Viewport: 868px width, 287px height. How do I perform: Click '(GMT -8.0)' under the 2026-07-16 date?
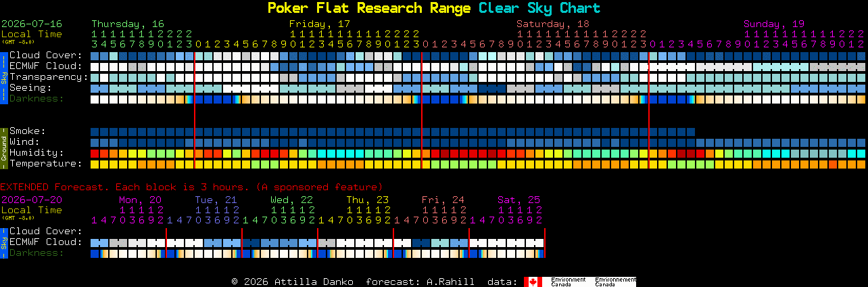(18, 42)
